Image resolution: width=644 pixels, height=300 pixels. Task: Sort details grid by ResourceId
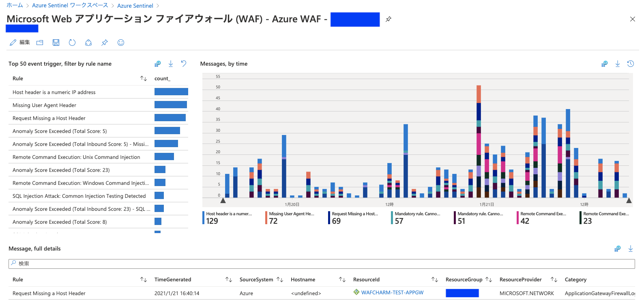coord(435,279)
